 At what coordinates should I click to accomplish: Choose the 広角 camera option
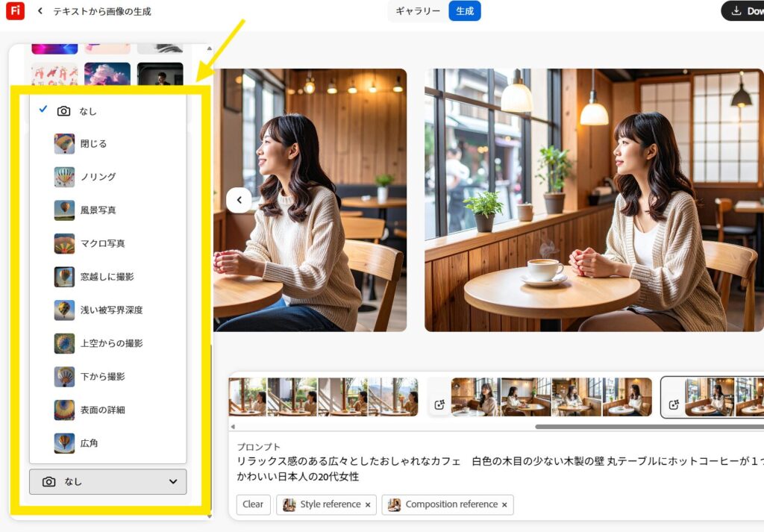[x=107, y=443]
